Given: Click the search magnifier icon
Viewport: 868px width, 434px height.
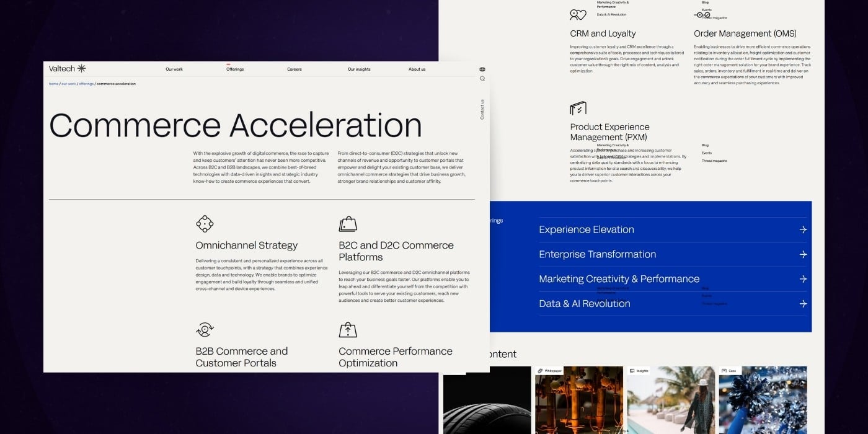Looking at the screenshot, I should click(x=482, y=79).
